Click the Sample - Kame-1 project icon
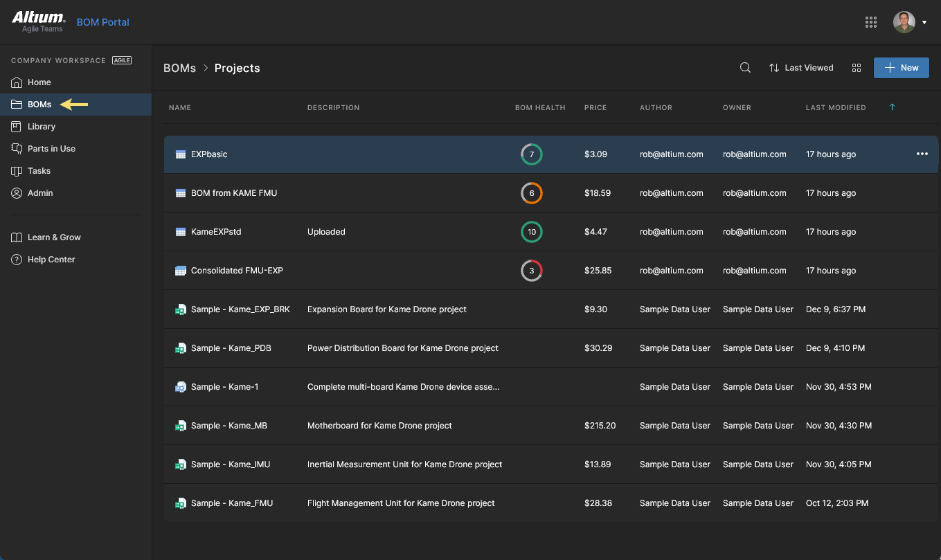The image size is (941, 560). (x=180, y=387)
